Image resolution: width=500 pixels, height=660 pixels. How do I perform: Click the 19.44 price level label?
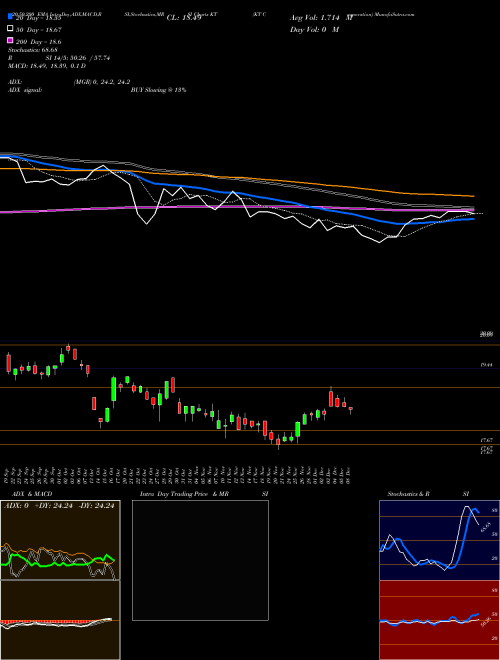[x=486, y=365]
